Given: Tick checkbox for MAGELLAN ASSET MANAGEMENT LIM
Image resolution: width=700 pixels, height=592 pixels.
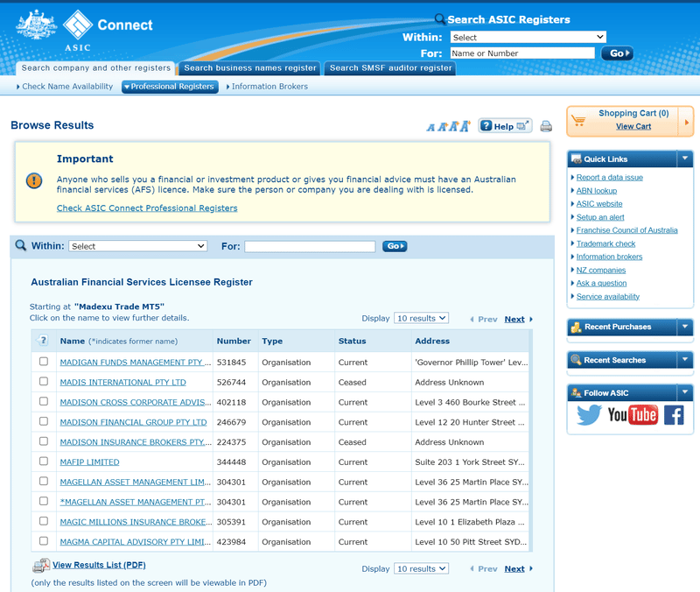Looking at the screenshot, I should point(43,481).
